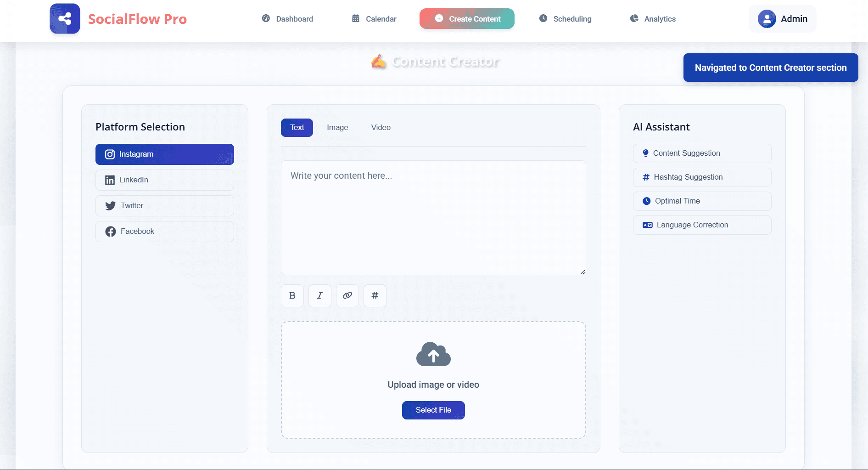
Task: Select the Instagram platform icon
Action: [x=110, y=154]
